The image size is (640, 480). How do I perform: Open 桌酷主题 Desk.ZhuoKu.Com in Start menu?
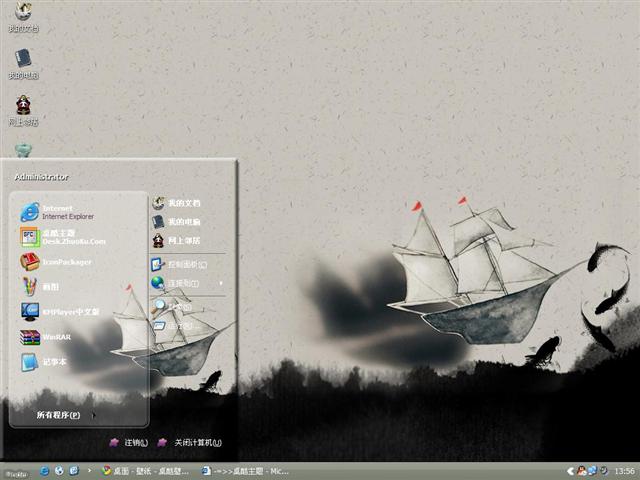[x=63, y=237]
